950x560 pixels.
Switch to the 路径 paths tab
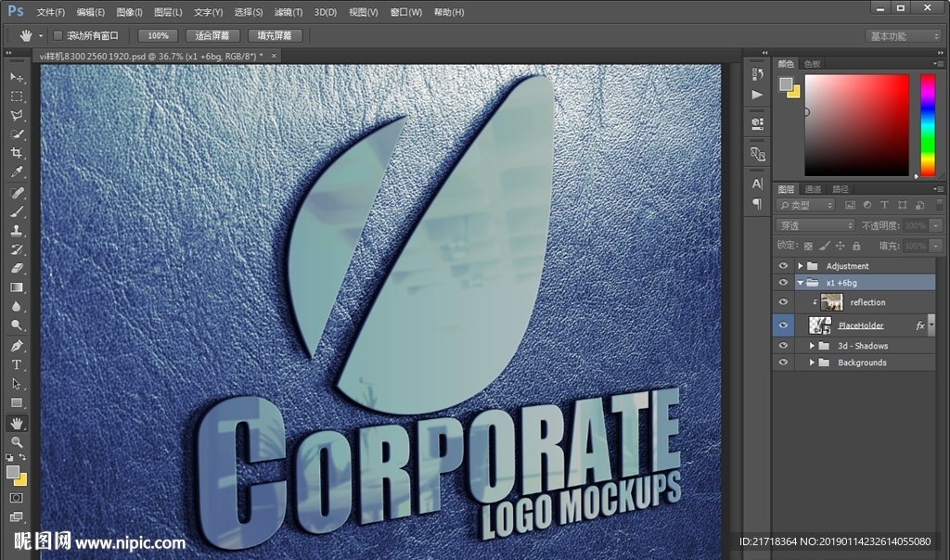(841, 189)
